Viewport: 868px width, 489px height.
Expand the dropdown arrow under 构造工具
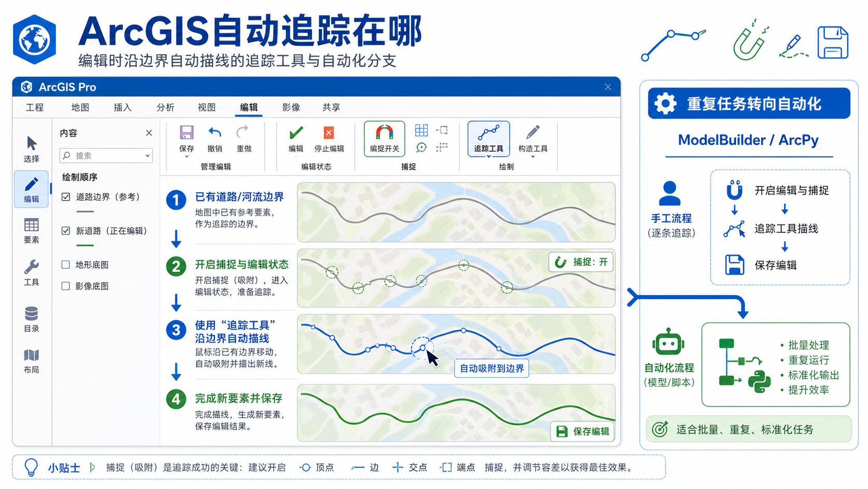pyautogui.click(x=533, y=156)
